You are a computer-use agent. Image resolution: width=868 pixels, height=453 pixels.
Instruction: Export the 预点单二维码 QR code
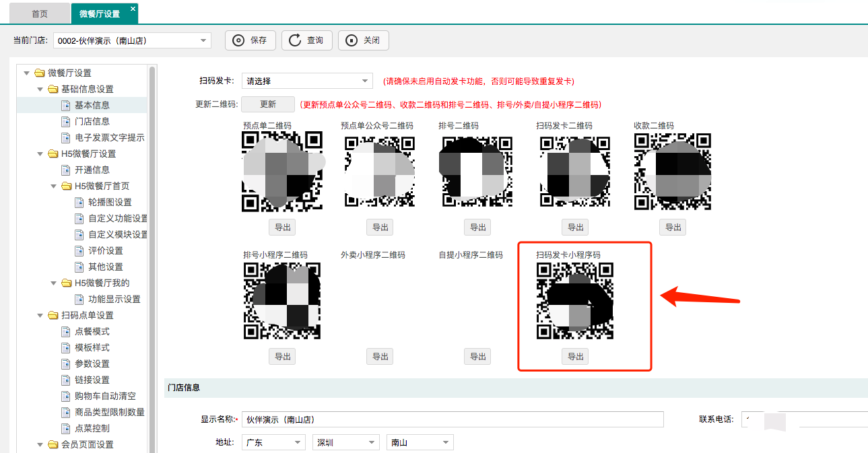point(282,227)
